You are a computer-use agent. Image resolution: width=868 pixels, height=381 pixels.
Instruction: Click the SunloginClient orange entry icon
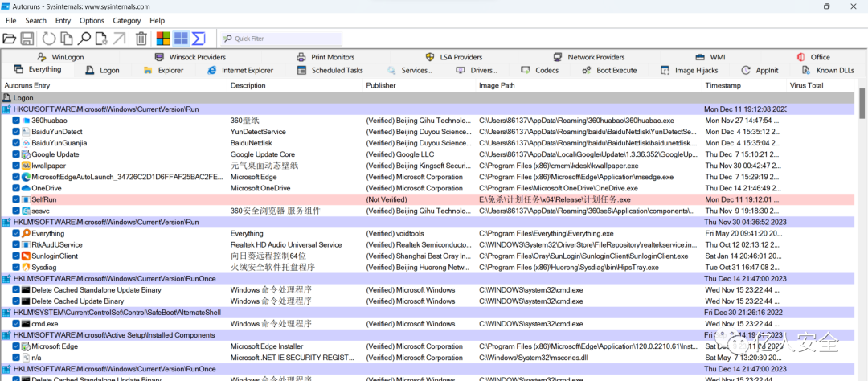[x=26, y=256]
